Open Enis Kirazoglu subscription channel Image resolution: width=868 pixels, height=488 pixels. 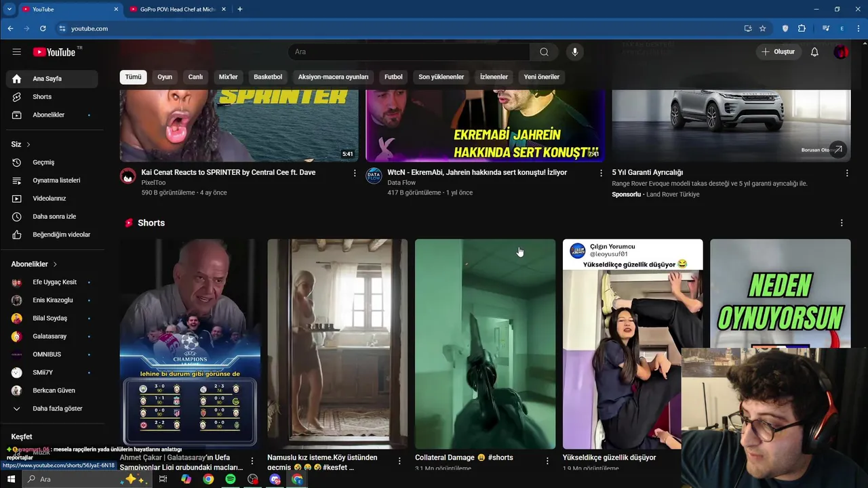[52, 300]
